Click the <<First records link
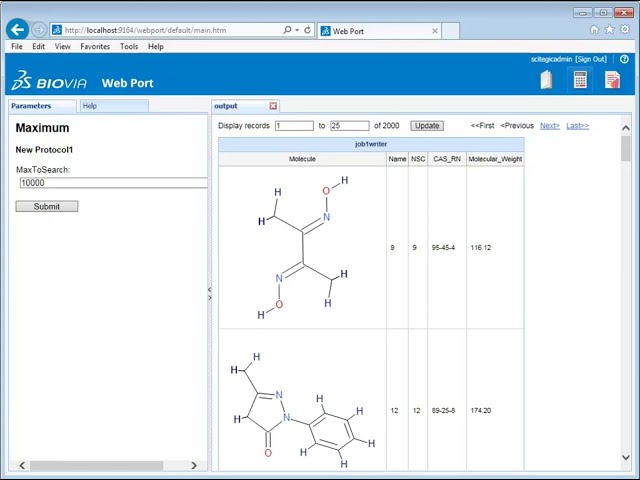Screen dimensions: 640x480 click(x=482, y=126)
